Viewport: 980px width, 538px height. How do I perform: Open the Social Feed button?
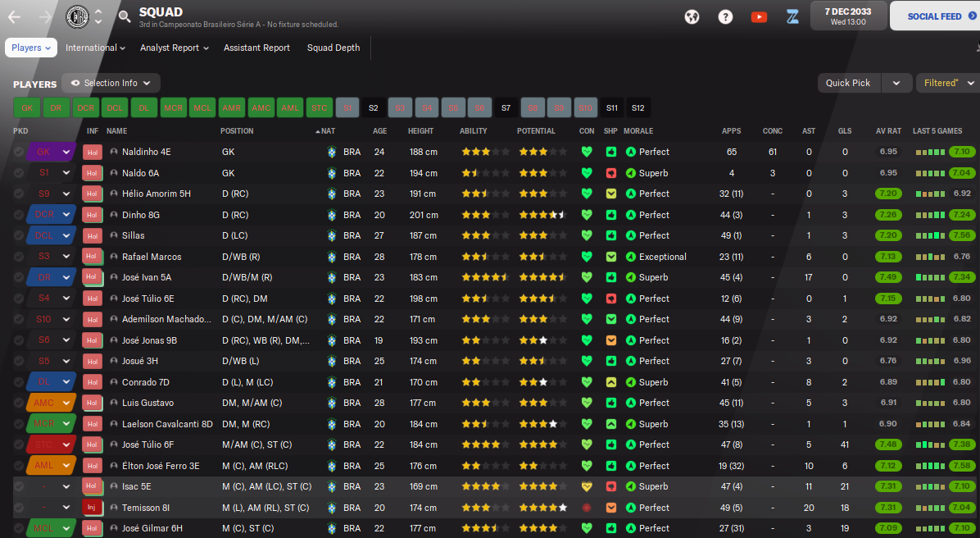936,16
